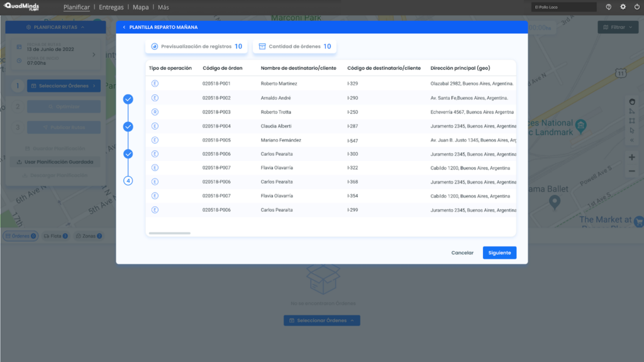Click the Publicar Rutas step button
Viewport: 644px width, 362px height.
click(x=64, y=127)
